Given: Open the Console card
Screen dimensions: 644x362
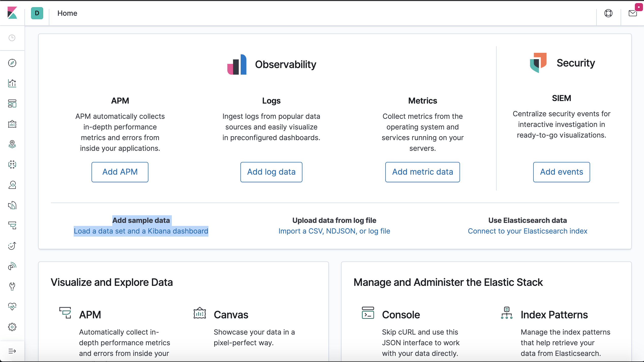Looking at the screenshot, I should (x=401, y=315).
